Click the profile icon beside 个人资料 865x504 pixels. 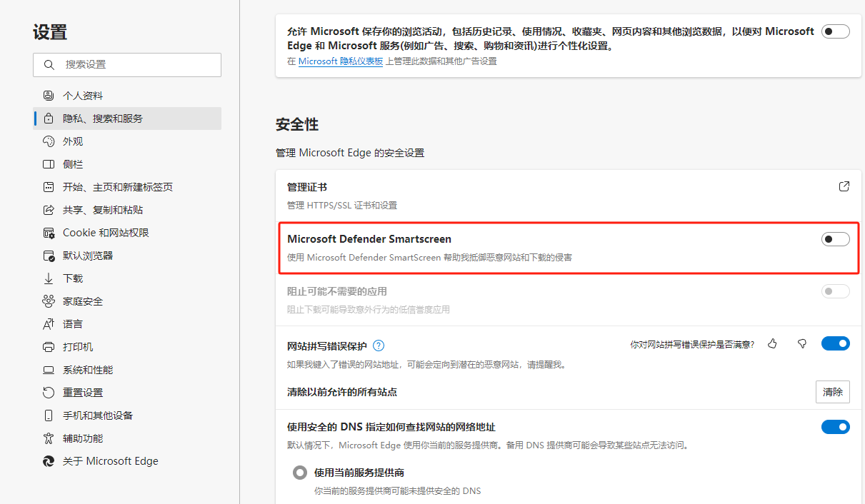[x=49, y=96]
